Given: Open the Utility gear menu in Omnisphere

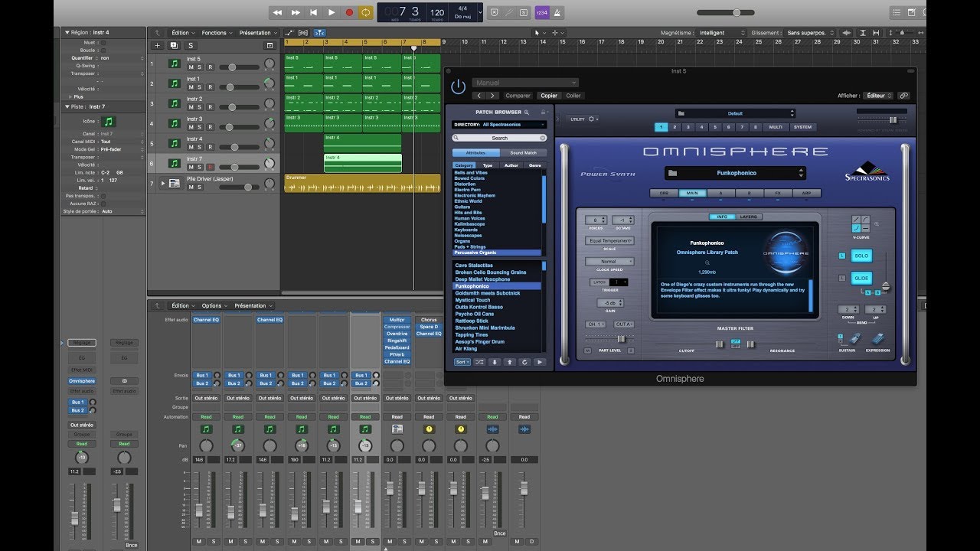Looking at the screenshot, I should coord(584,119).
